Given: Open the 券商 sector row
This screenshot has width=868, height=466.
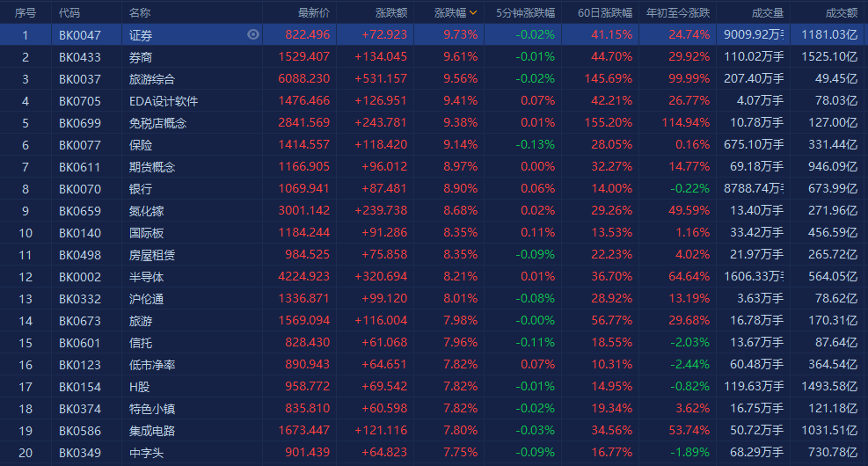Looking at the screenshot, I should click(434, 57).
